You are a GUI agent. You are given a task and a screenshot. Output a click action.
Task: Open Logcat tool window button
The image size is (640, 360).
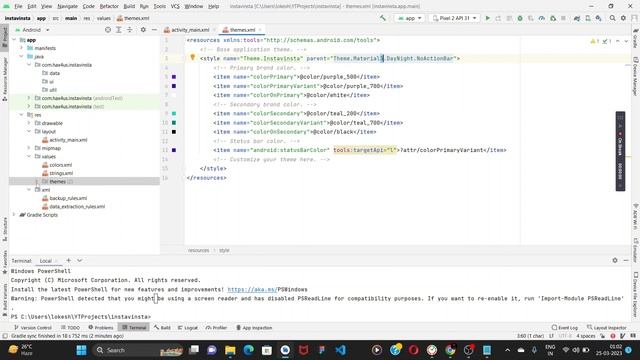pyautogui.click(x=188, y=327)
